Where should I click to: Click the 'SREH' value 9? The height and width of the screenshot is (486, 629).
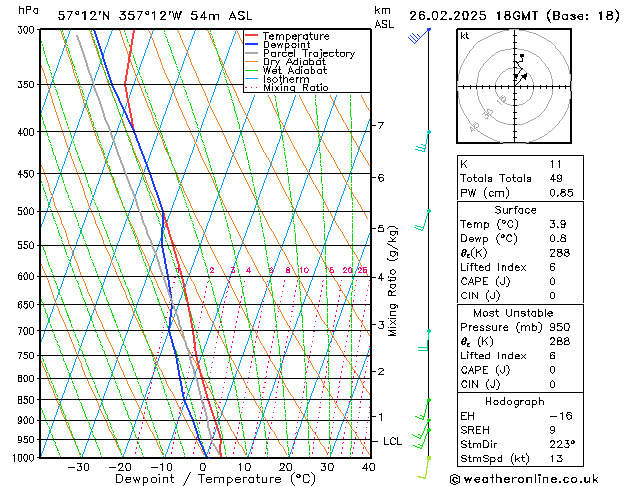[552, 430]
